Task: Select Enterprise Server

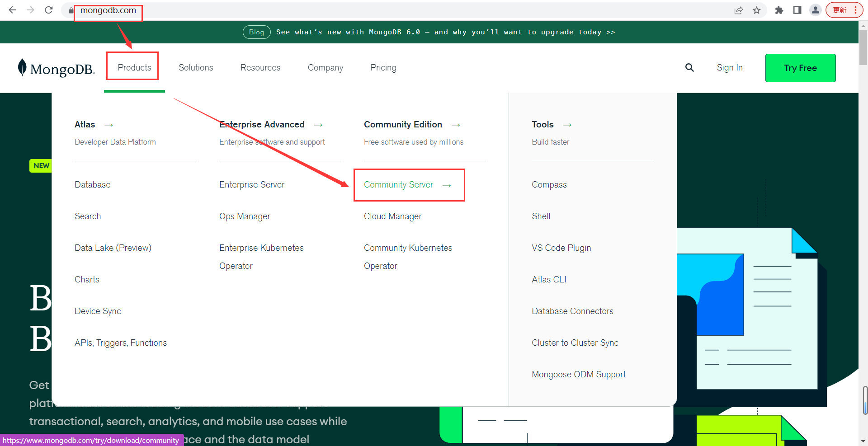Action: [252, 184]
